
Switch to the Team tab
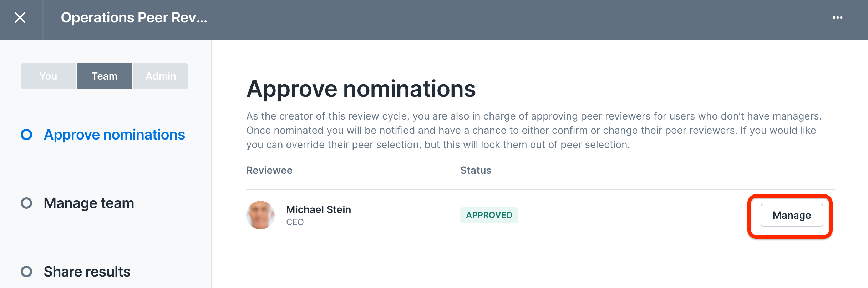105,76
